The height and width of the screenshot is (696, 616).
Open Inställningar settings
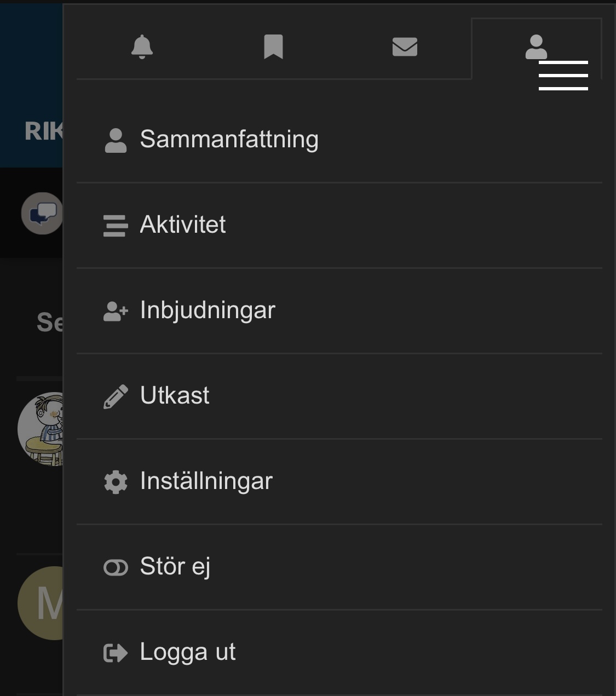(206, 481)
